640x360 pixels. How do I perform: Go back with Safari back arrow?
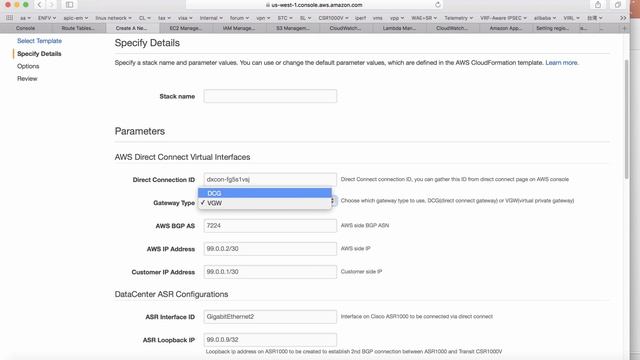(x=39, y=5)
